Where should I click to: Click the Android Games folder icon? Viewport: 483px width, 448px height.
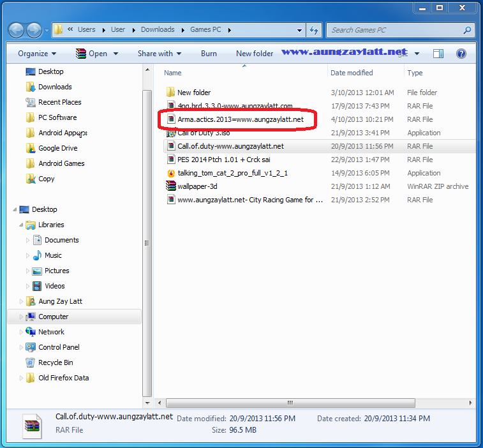coord(31,163)
